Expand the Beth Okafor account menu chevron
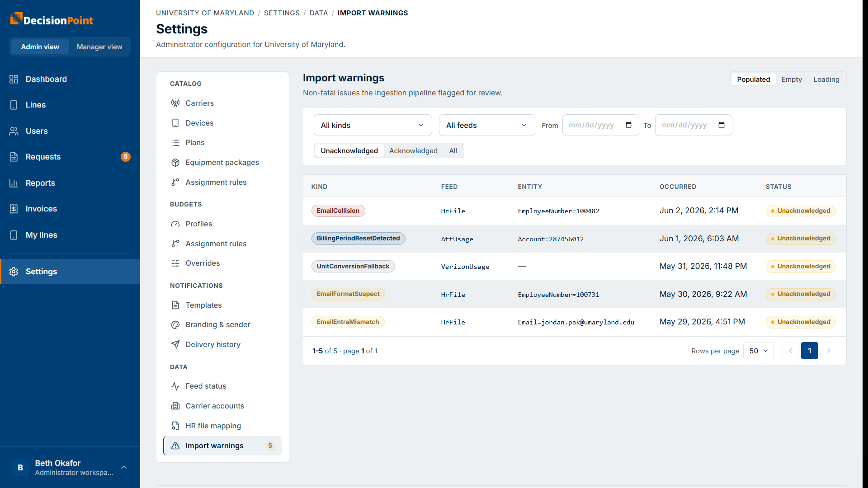Screen dimensions: 868x488 [x=124, y=468]
